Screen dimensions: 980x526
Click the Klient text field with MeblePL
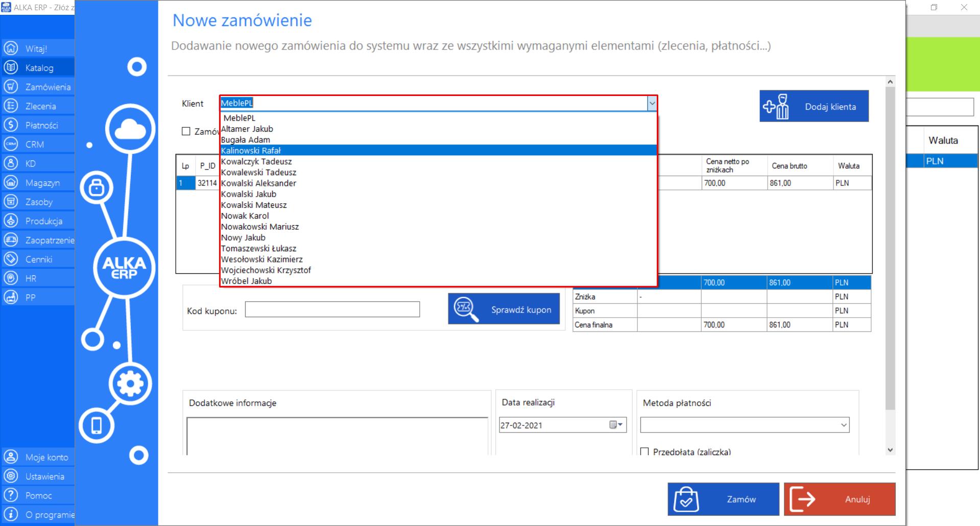[434, 103]
